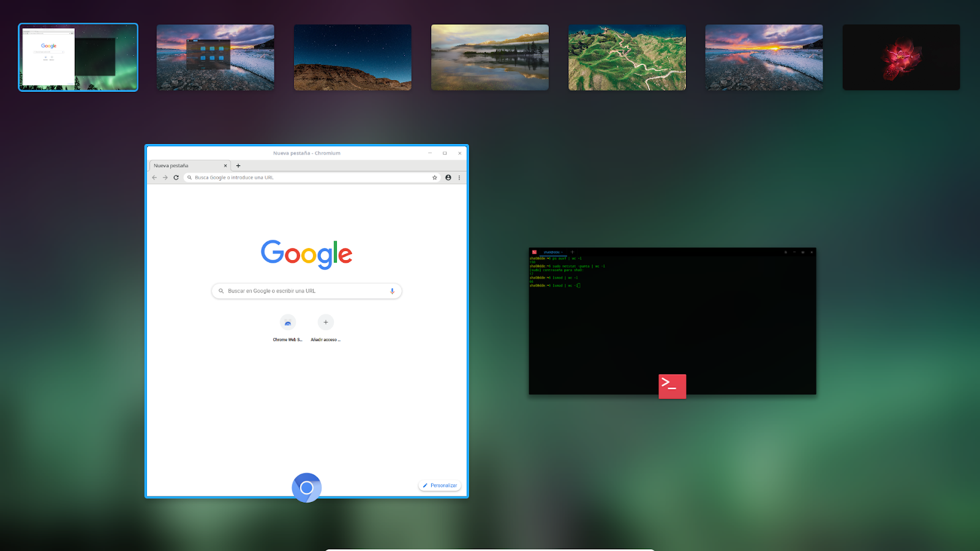Screen dimensions: 980x551
Task: Click the 'Añadir acceso' shortcut label
Action: 325,340
